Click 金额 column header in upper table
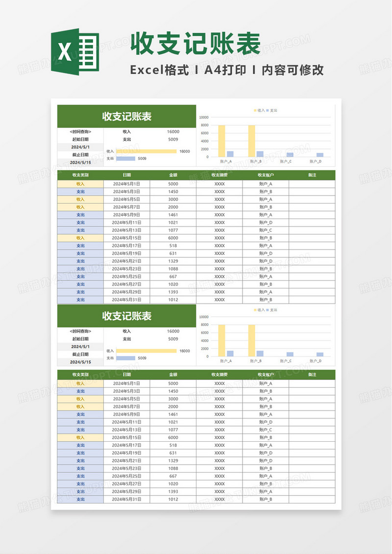The height and width of the screenshot is (554, 392). (173, 175)
